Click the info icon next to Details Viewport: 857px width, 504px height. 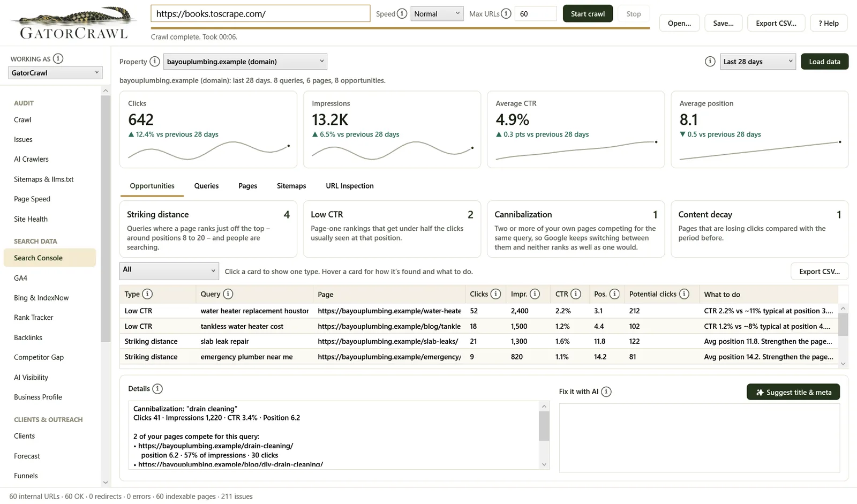[x=157, y=389]
